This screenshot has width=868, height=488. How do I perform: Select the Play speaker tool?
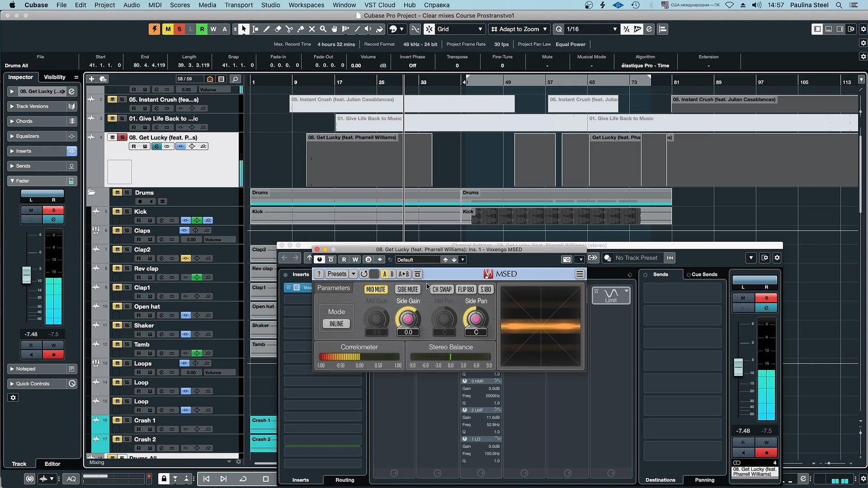pyautogui.click(x=368, y=29)
